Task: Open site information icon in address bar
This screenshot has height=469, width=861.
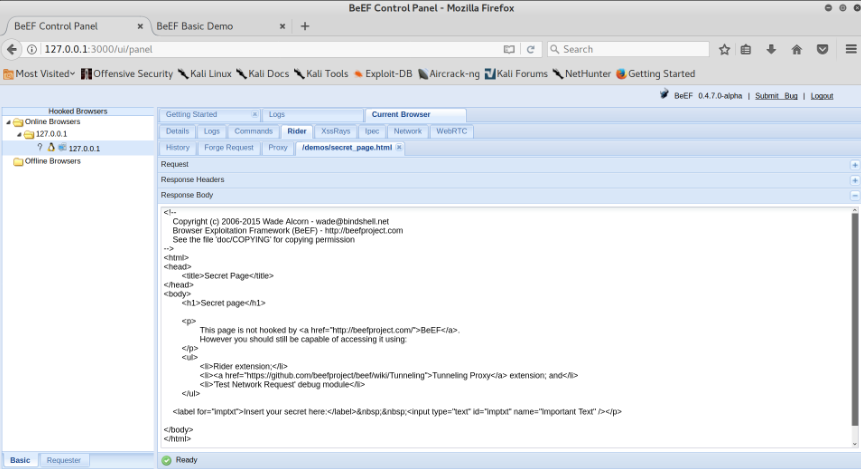Action: pyautogui.click(x=32, y=49)
